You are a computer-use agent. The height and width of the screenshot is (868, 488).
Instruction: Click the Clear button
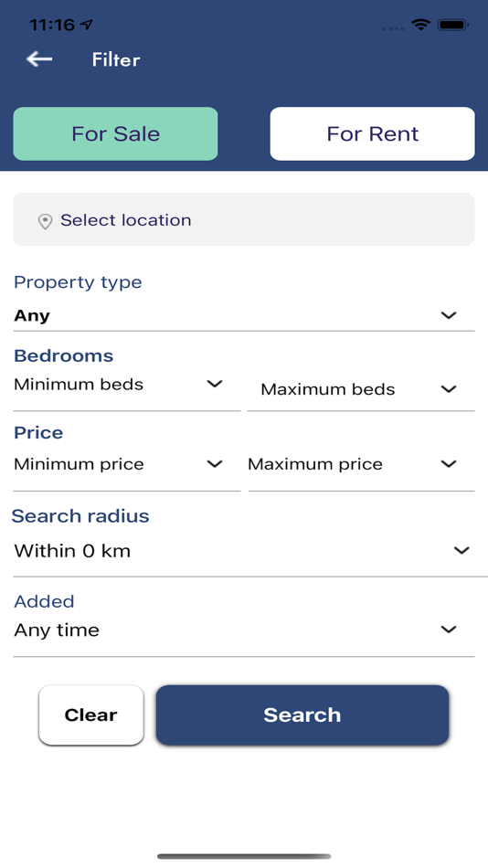(90, 715)
